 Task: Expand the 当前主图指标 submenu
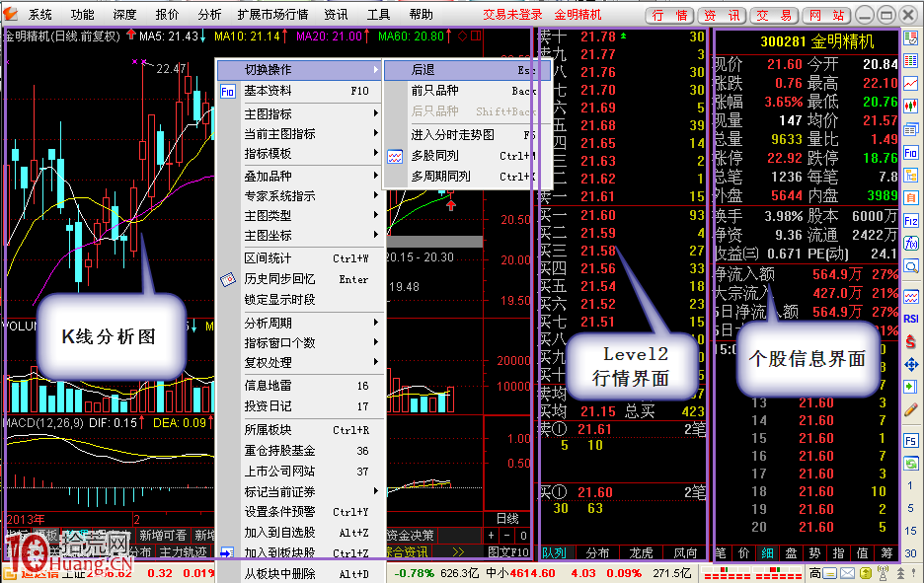pos(300,134)
